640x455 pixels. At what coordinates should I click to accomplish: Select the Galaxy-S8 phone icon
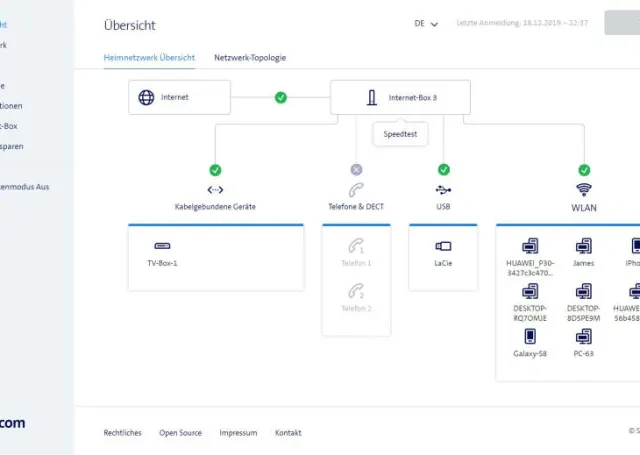529,336
